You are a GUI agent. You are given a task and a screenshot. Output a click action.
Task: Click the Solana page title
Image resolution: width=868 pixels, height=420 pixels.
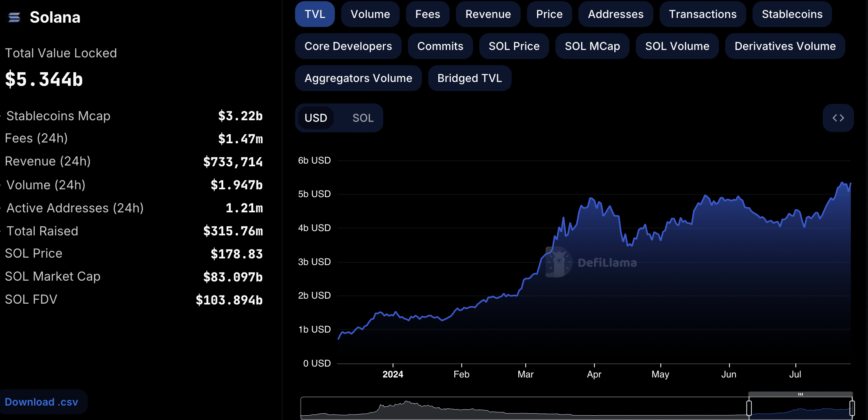click(55, 17)
